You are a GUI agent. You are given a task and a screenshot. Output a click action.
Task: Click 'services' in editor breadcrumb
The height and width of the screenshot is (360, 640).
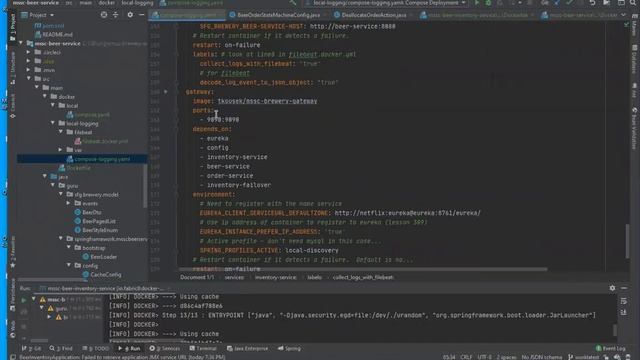(x=234, y=278)
